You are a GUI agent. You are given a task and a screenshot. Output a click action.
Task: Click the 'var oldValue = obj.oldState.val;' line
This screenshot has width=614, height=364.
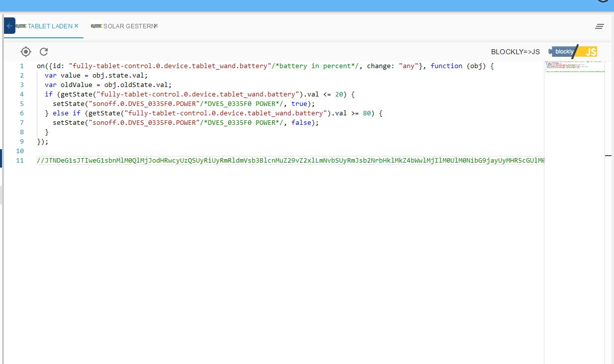(x=108, y=85)
